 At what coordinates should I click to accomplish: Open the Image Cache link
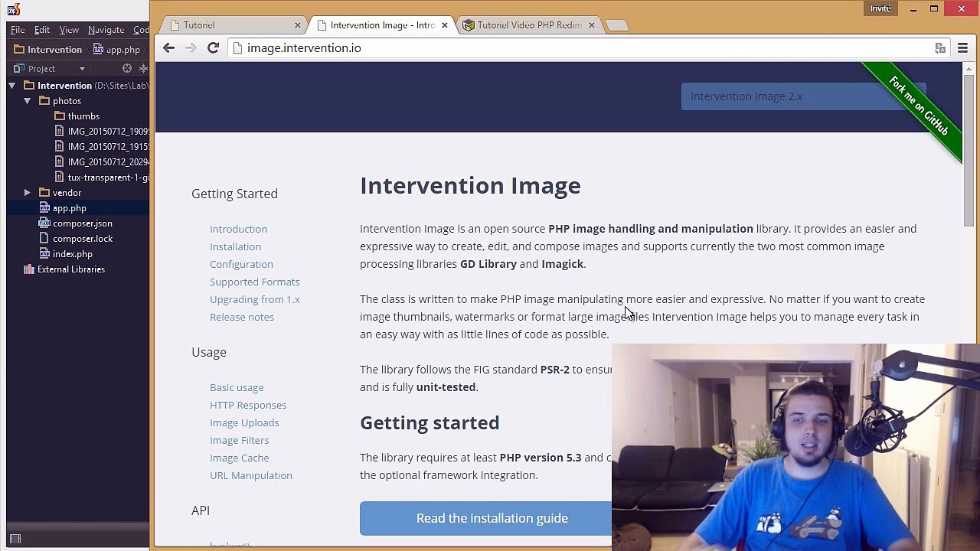coord(239,458)
